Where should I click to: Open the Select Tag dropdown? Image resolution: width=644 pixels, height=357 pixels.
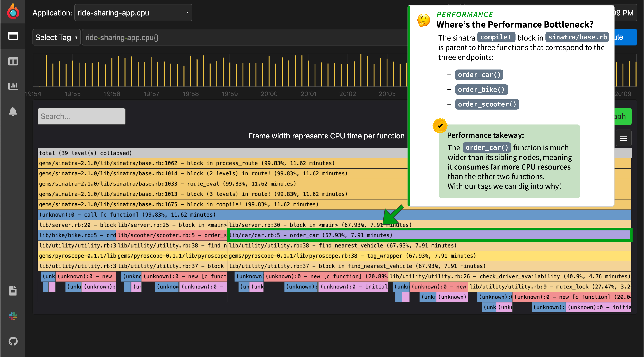[x=56, y=37]
